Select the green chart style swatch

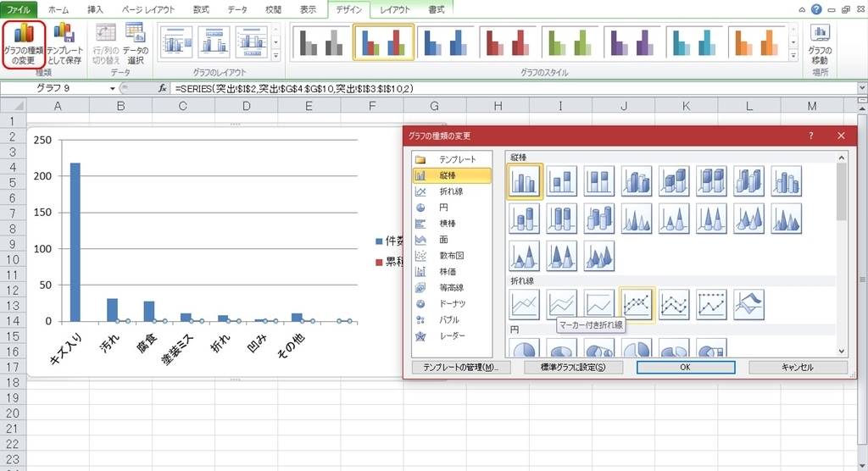point(570,42)
